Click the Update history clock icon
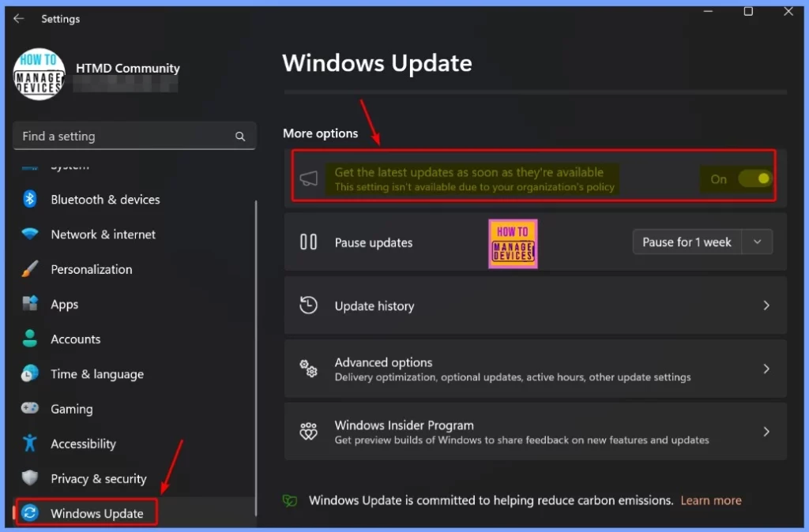The width and height of the screenshot is (809, 532). point(309,305)
